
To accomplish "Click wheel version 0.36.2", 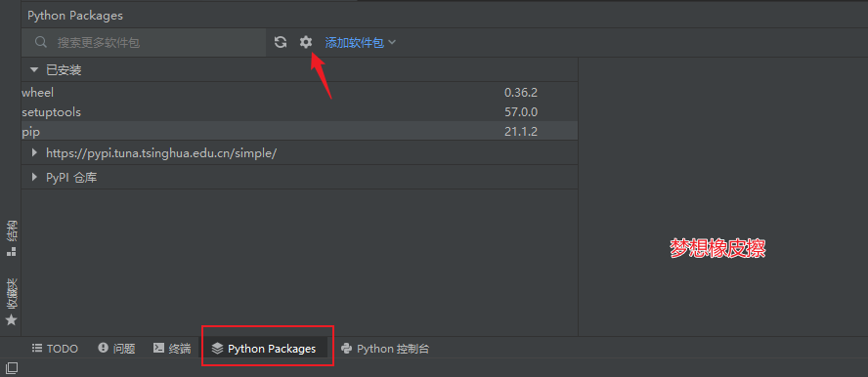I will pos(521,93).
